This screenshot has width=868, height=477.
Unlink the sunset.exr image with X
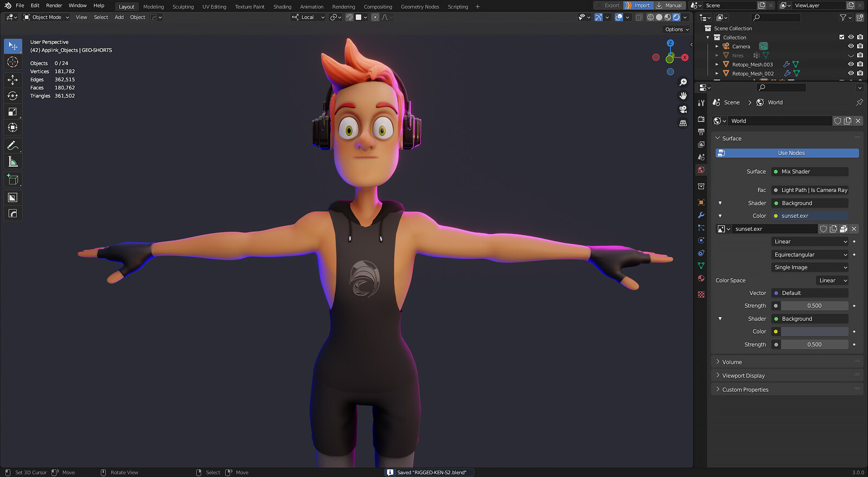point(854,229)
